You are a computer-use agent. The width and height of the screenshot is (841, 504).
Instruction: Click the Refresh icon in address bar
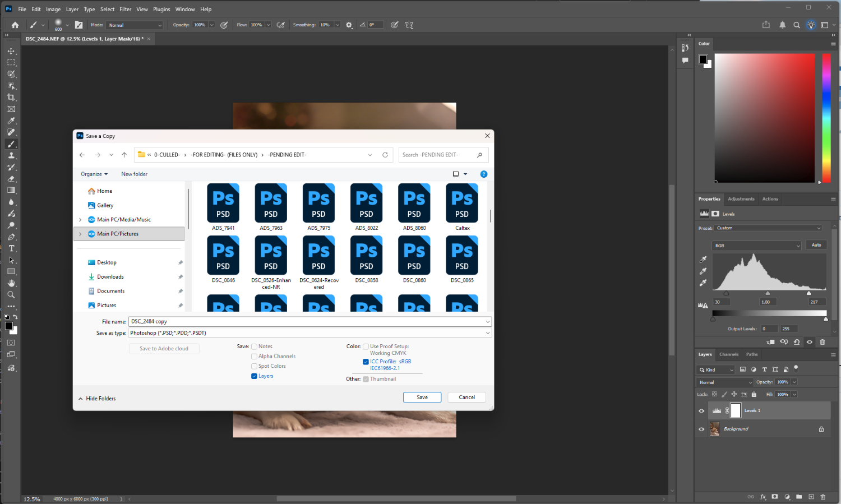click(385, 155)
